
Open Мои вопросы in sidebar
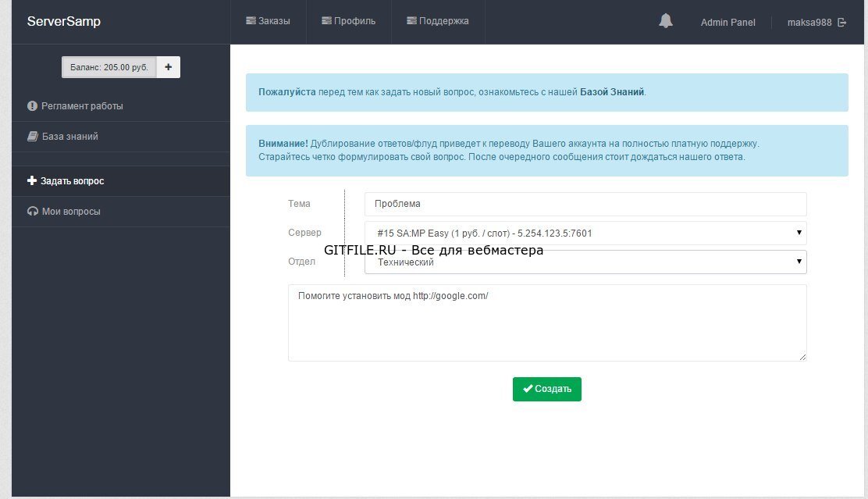click(x=121, y=212)
